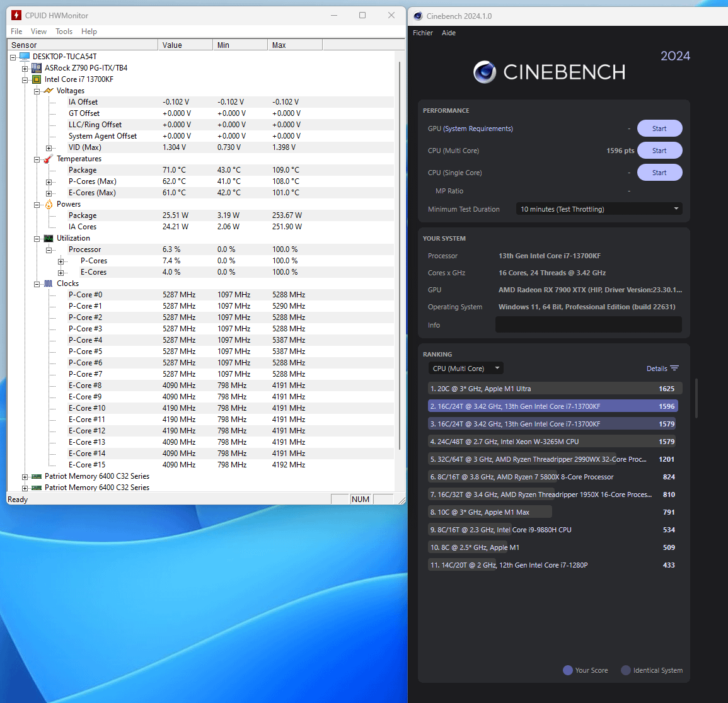
Task: Click the Info input field in Cinebench
Action: pyautogui.click(x=588, y=324)
